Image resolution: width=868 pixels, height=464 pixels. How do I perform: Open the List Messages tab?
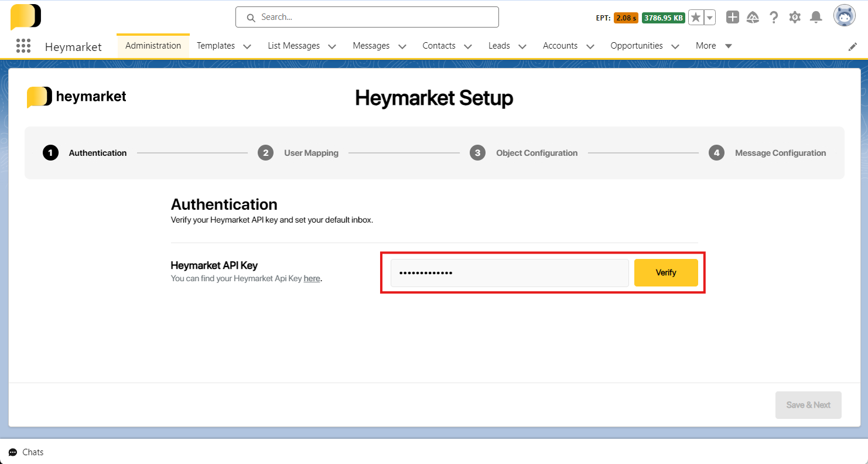coord(293,46)
